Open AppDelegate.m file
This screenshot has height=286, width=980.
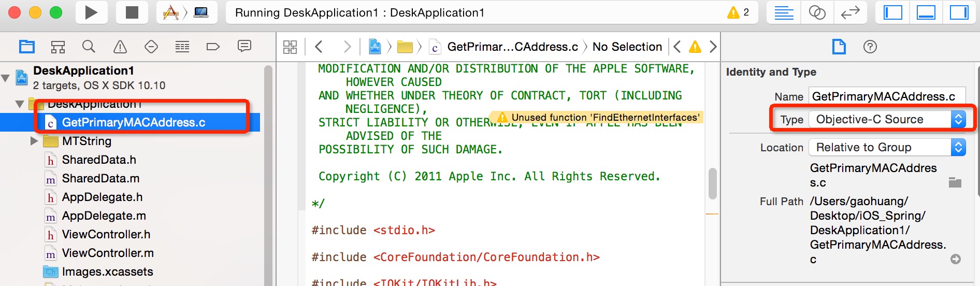[x=104, y=216]
